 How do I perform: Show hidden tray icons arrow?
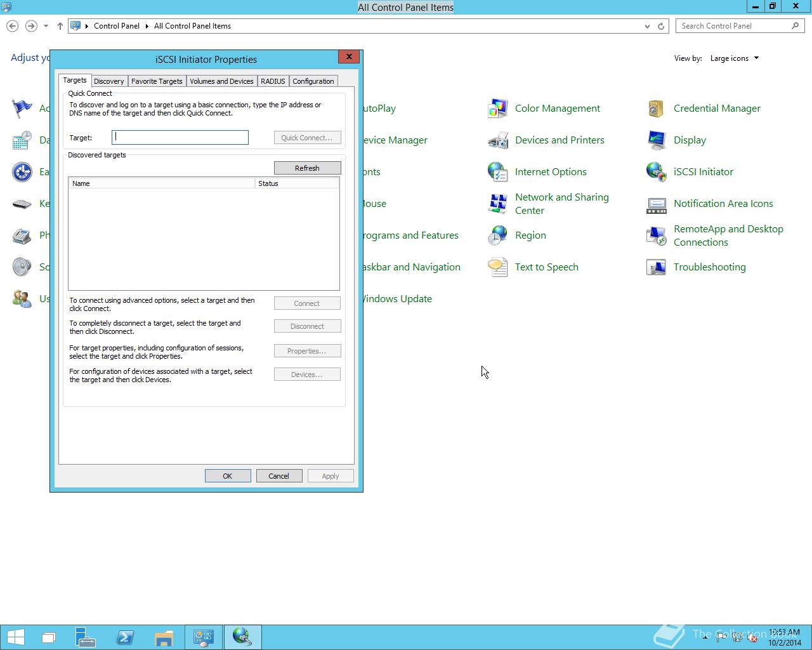coord(705,637)
